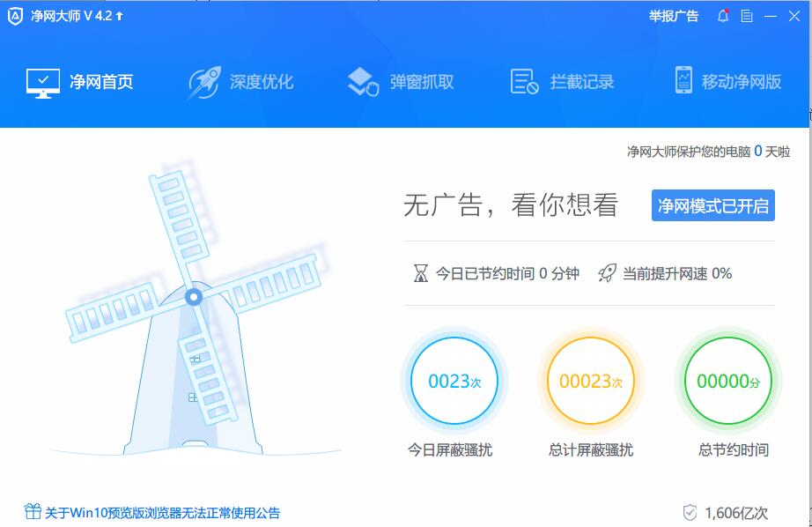Click the rocket icon for 深度优化

click(x=205, y=82)
